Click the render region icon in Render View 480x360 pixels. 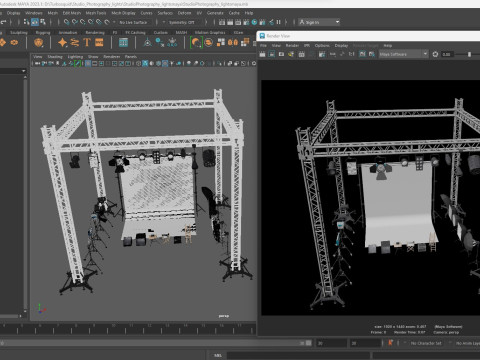click(x=272, y=54)
